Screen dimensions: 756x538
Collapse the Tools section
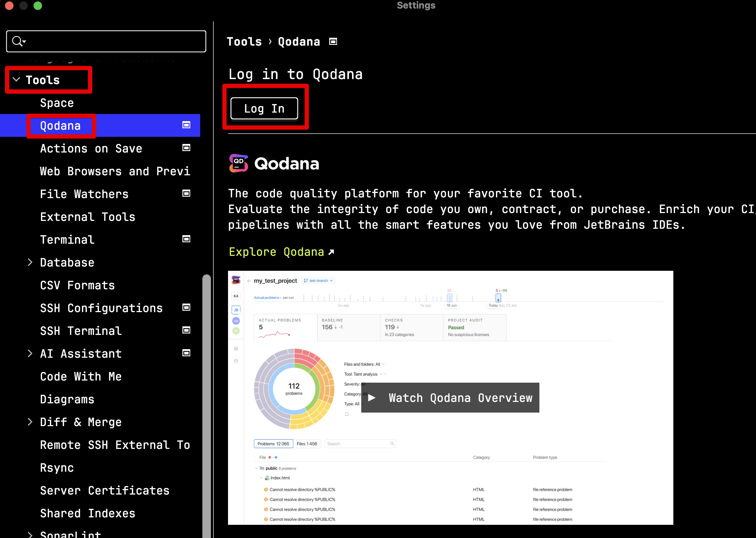pos(16,79)
